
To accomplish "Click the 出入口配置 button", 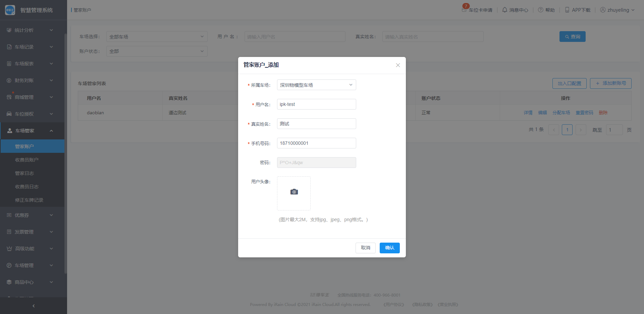I will point(569,83).
